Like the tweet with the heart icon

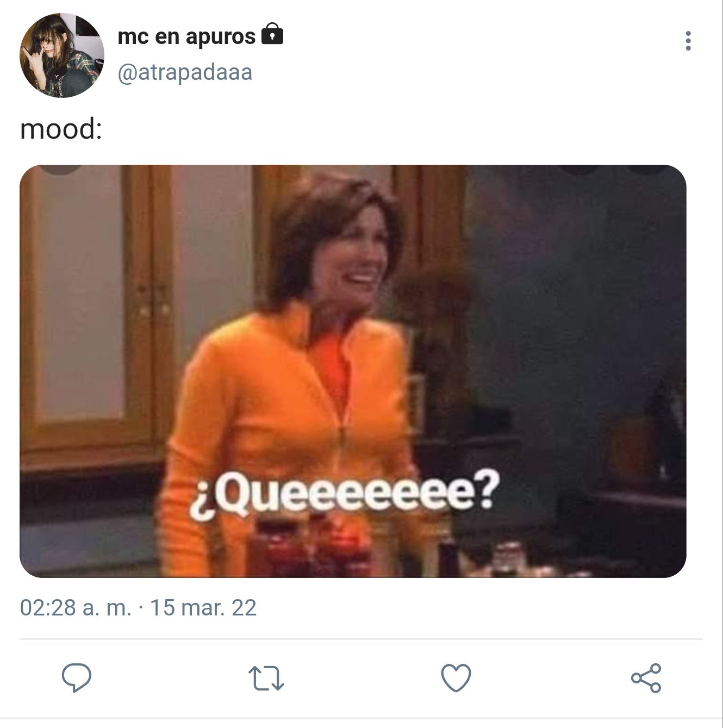click(456, 677)
